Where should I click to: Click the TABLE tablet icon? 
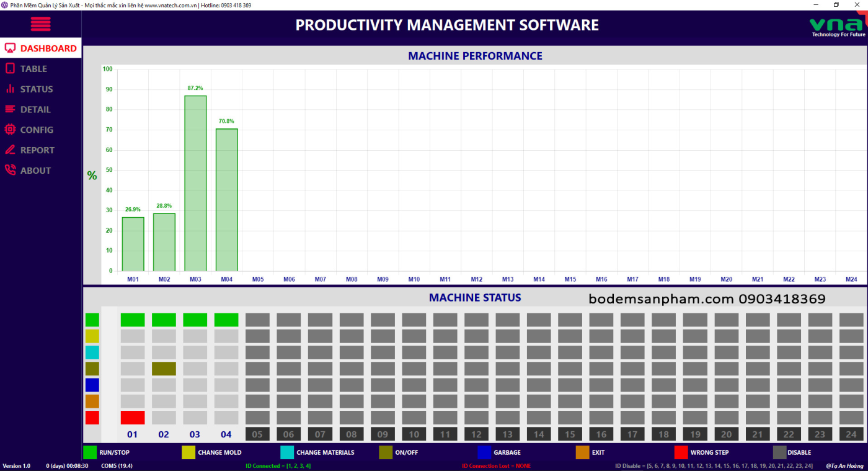coord(10,69)
